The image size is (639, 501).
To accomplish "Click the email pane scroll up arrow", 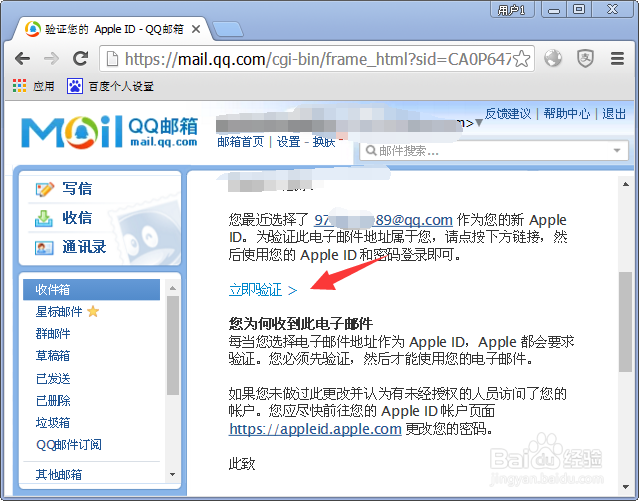I will pyautogui.click(x=626, y=185).
